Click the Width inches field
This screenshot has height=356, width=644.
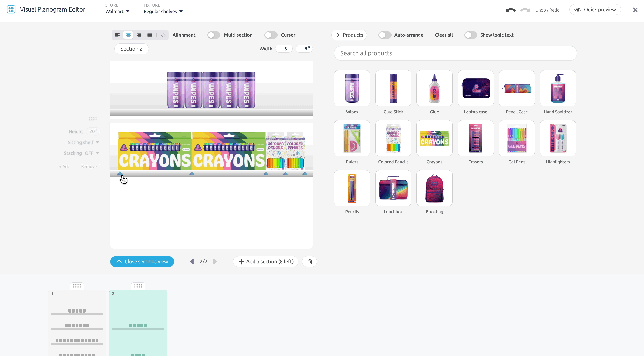click(304, 49)
